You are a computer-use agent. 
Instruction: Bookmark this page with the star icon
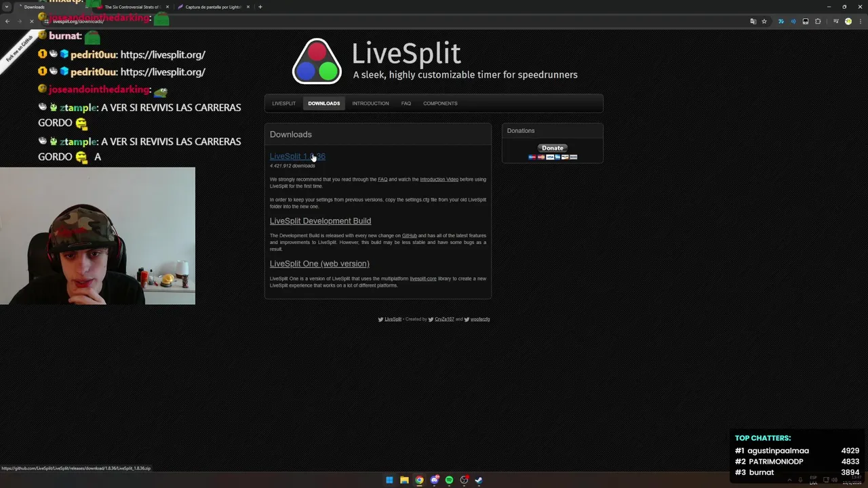(764, 22)
